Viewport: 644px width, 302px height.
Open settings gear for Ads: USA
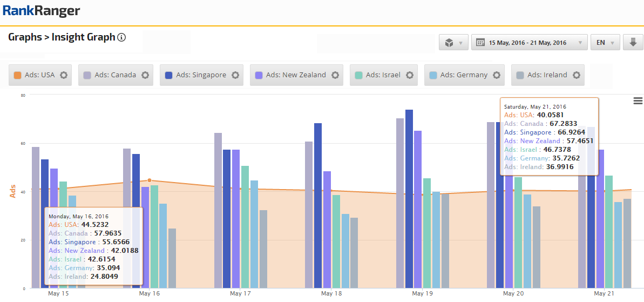click(x=64, y=75)
